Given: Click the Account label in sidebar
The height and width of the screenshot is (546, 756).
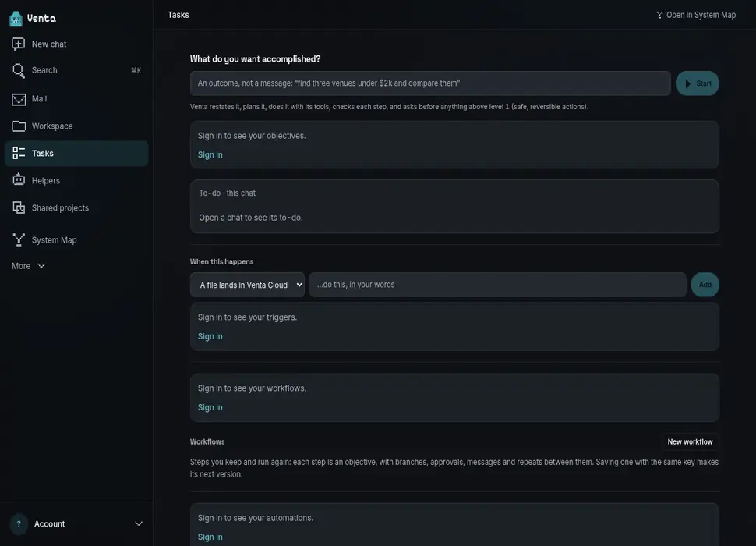Looking at the screenshot, I should (x=49, y=524).
